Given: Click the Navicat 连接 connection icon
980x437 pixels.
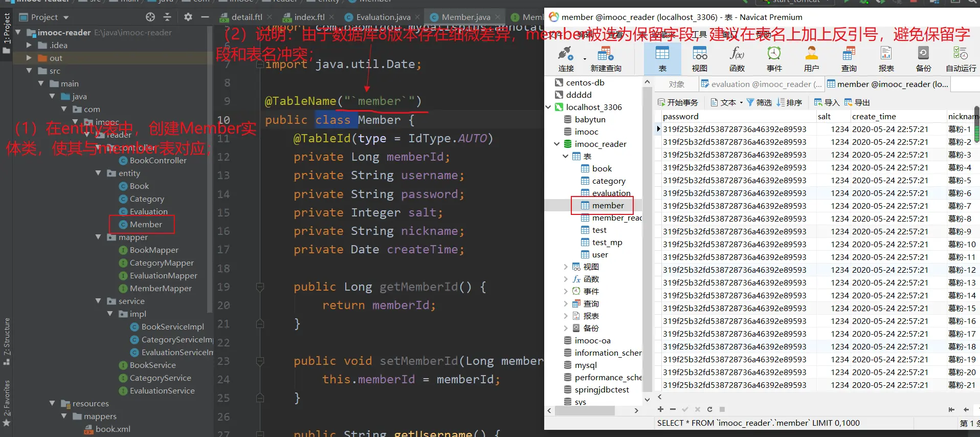Looking at the screenshot, I should [565, 58].
